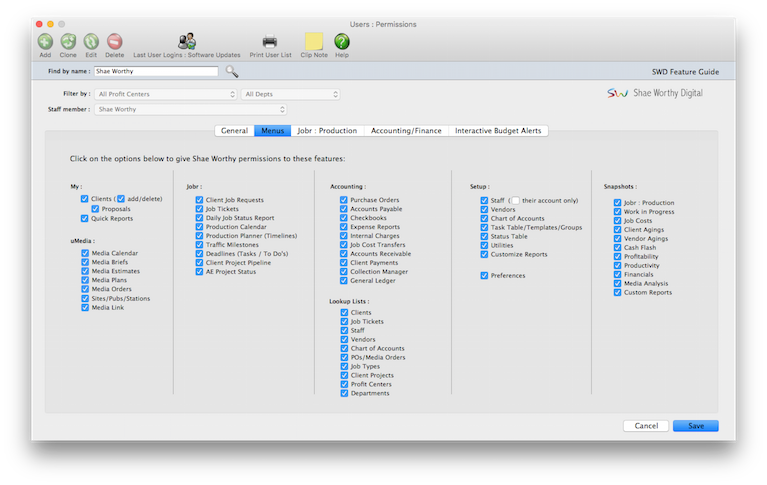Click the Edit toolbar icon
The width and height of the screenshot is (767, 485).
click(91, 42)
